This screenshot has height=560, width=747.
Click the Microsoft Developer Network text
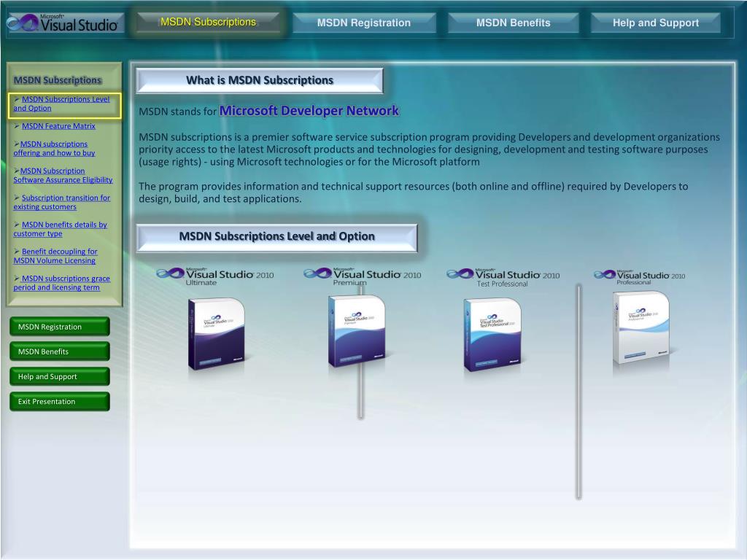309,111
